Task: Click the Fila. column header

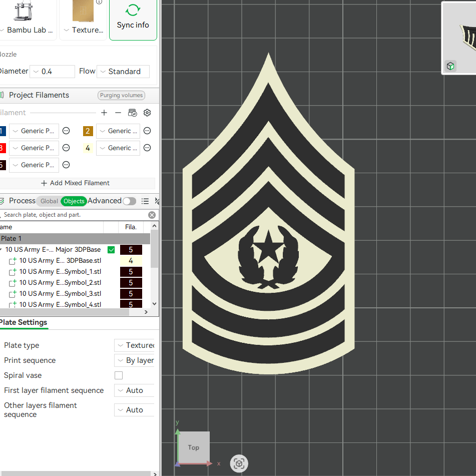Action: 131,227
